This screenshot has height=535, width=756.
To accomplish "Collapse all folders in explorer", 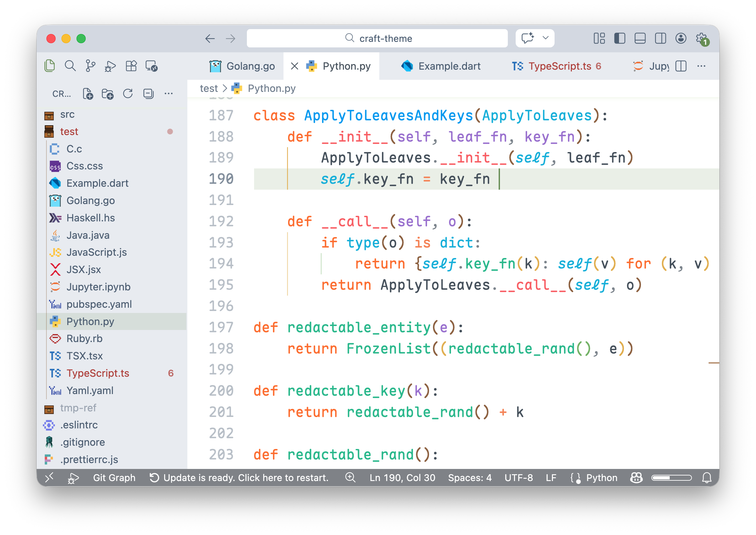I will 148,94.
